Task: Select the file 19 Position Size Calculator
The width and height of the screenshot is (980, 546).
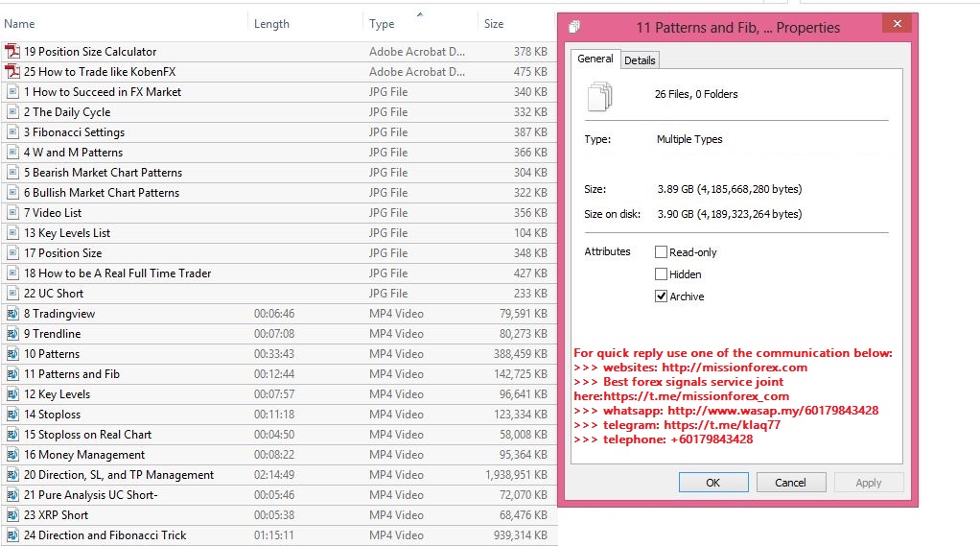Action: pyautogui.click(x=90, y=51)
